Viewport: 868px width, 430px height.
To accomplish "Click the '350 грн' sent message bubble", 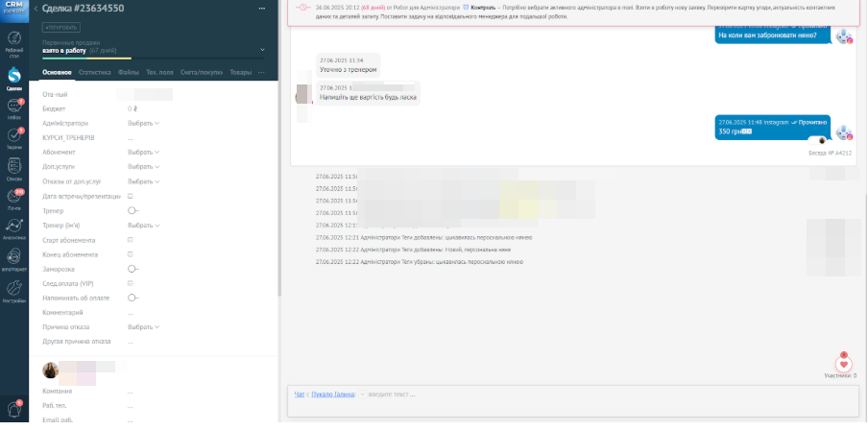I will [773, 128].
